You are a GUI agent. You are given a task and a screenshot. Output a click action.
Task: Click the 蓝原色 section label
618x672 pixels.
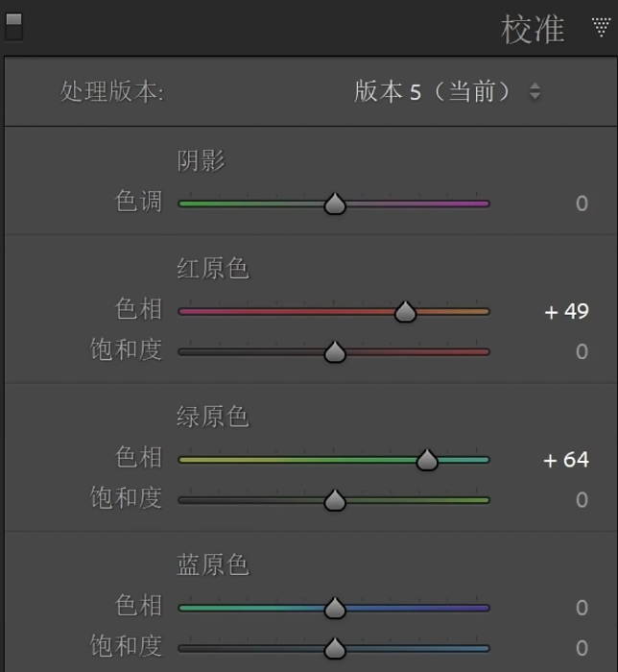pyautogui.click(x=213, y=564)
